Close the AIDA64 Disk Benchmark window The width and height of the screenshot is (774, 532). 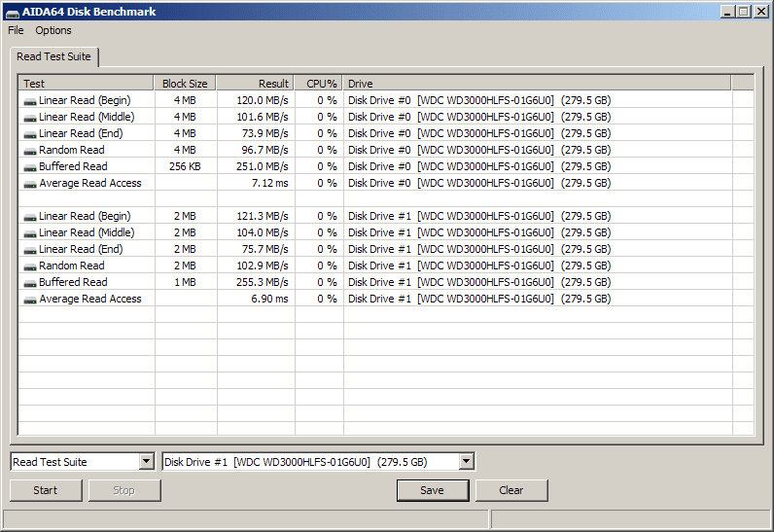[x=761, y=12]
